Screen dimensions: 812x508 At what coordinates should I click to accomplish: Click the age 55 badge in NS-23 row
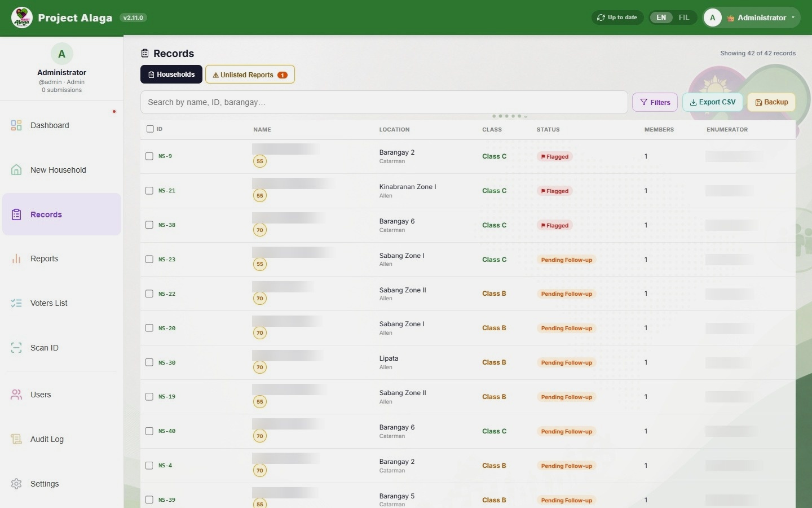pyautogui.click(x=259, y=264)
